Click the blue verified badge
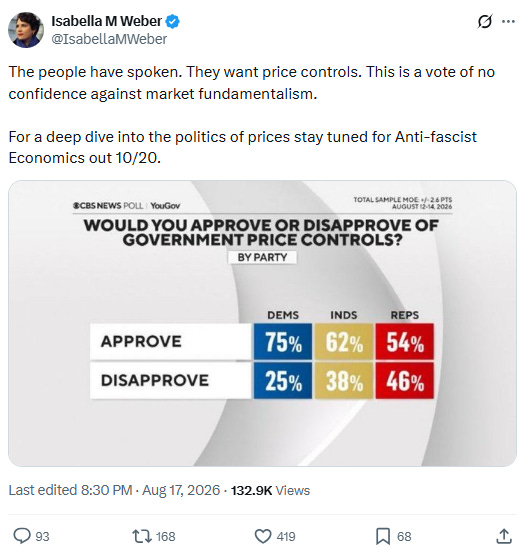 pos(173,22)
